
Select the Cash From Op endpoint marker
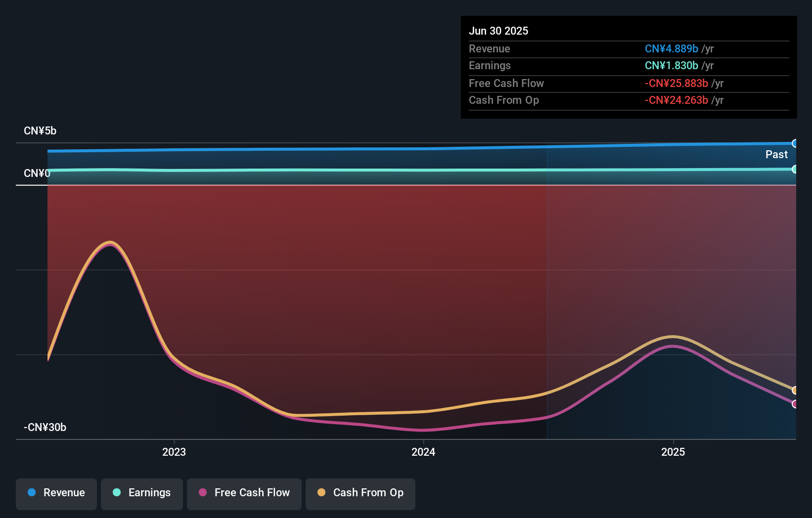click(x=795, y=390)
